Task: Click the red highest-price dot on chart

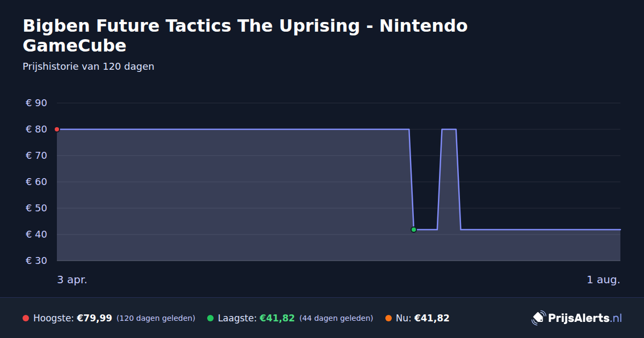Action: (57, 129)
